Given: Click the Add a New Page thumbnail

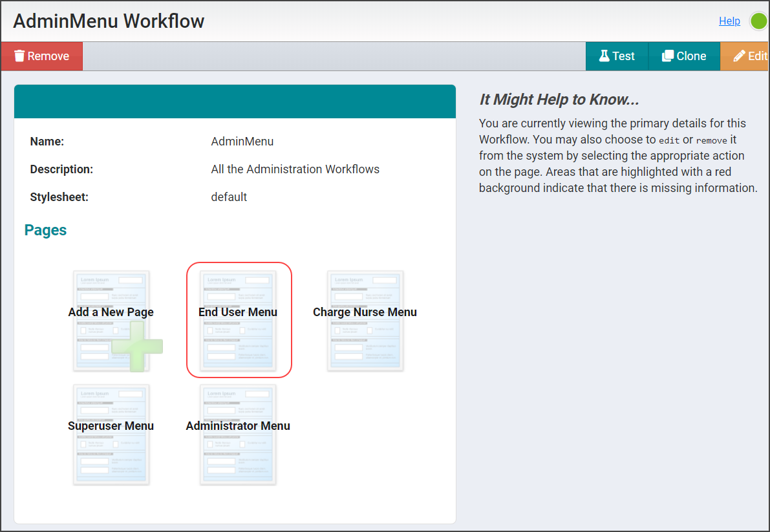Looking at the screenshot, I should [x=111, y=321].
